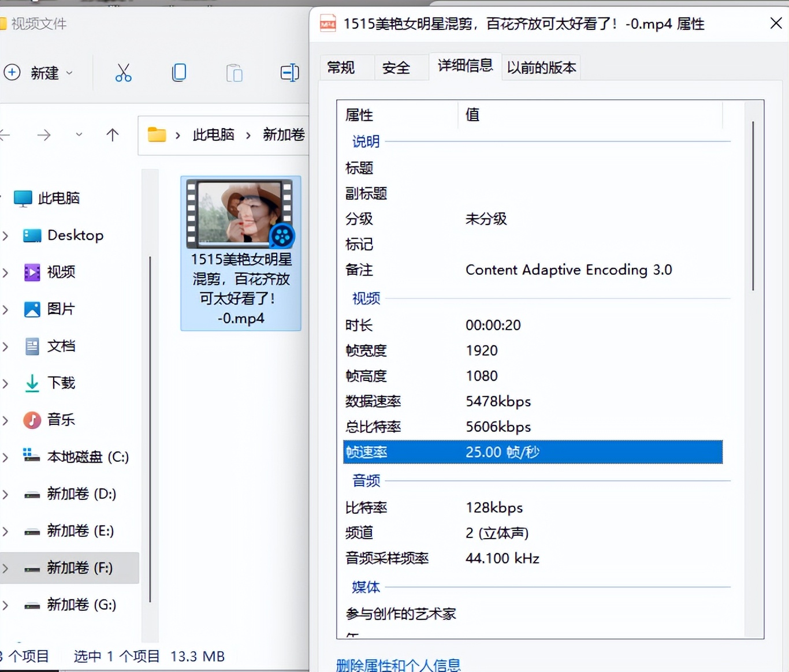Open the recent locations dropdown arrow
Screen dimensions: 789x672
(79, 135)
